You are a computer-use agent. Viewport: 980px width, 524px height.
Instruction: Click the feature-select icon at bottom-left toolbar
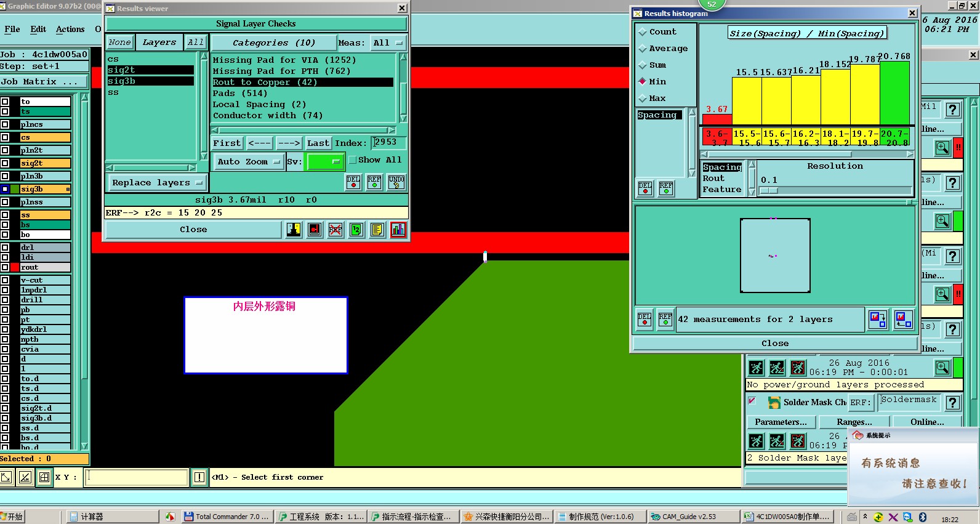pos(6,477)
